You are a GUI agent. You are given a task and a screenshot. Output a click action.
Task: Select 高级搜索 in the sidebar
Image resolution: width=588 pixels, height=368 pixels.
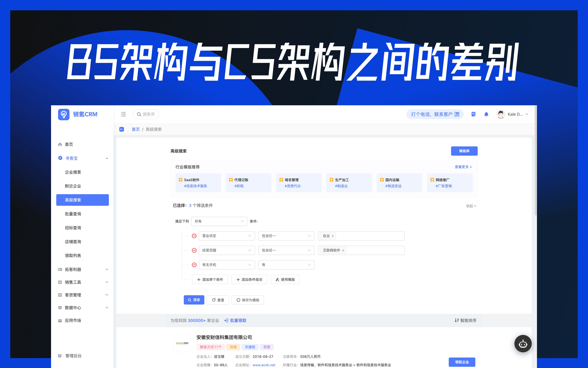click(x=82, y=200)
